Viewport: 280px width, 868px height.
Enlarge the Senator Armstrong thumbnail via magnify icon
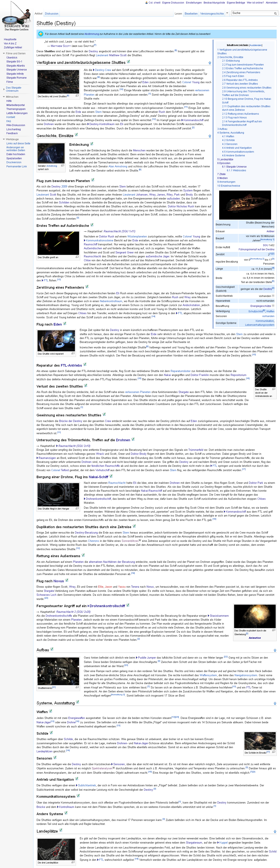tap(62, 165)
